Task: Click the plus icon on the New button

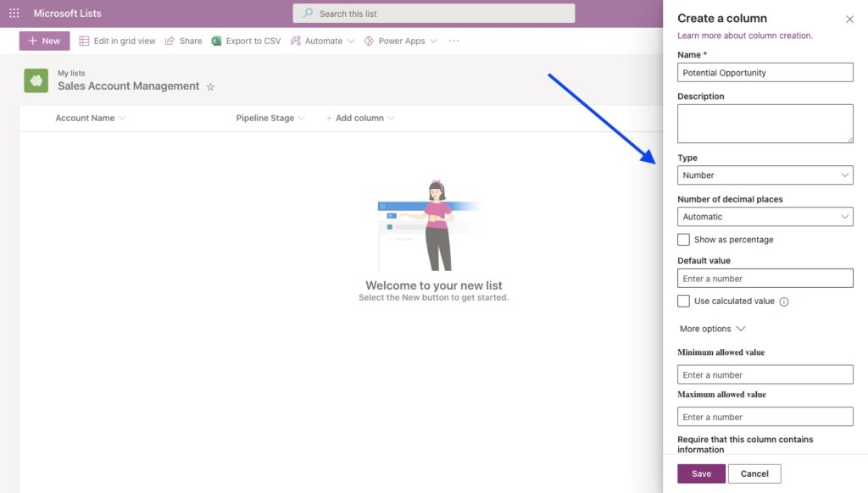Action: point(33,41)
